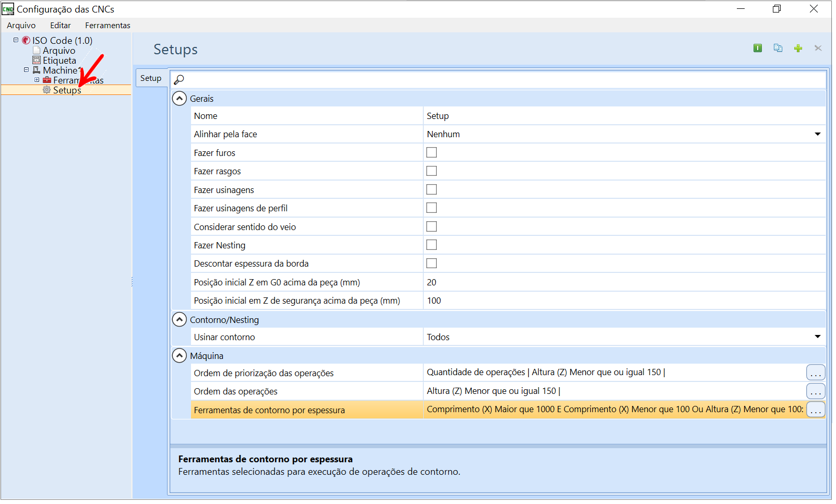836x504 pixels.
Task: Click Ordem das operações value text
Action: click(x=494, y=391)
